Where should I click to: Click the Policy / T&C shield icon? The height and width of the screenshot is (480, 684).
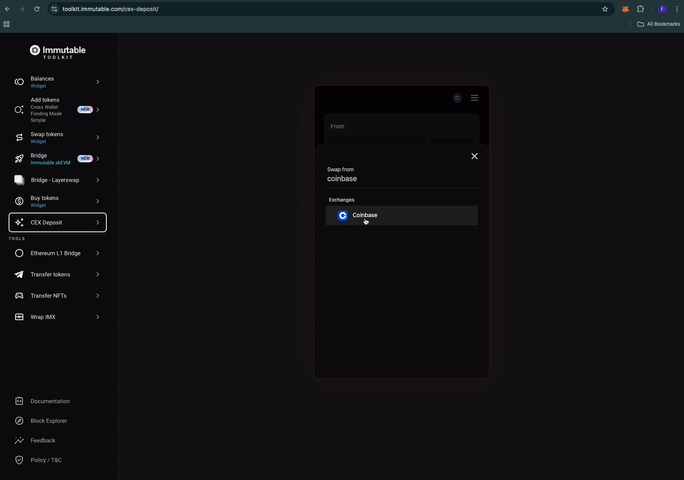pyautogui.click(x=19, y=460)
